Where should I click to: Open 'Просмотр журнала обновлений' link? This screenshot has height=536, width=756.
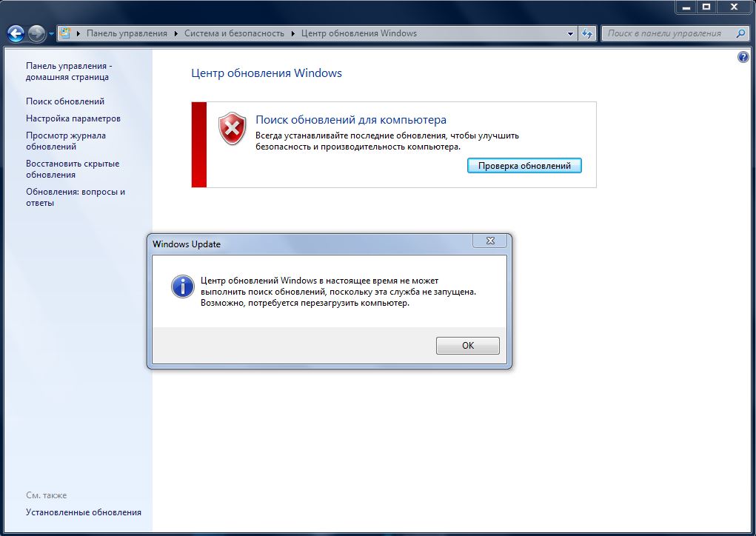(66, 141)
